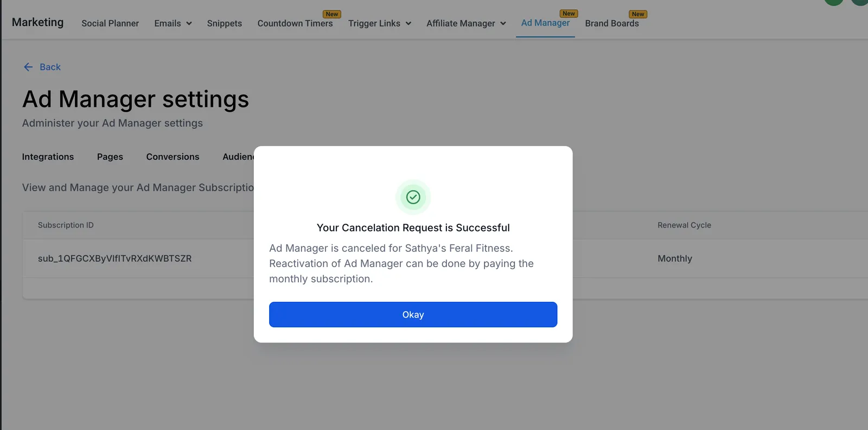Go to the Snippets menu item
Viewport: 868px width, 430px height.
(x=225, y=23)
